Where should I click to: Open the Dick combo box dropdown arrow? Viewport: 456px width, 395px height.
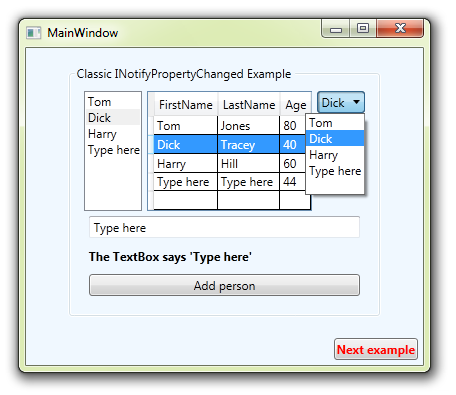pos(356,102)
